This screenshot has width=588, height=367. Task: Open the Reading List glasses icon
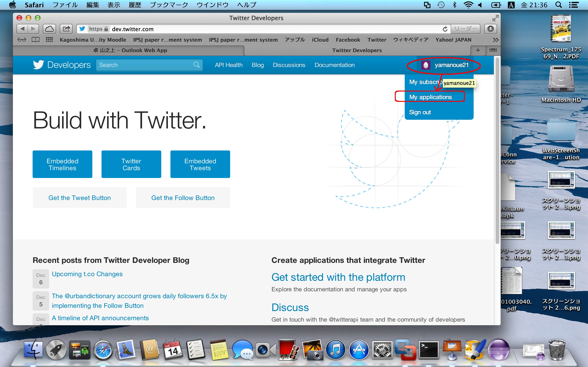coord(22,40)
